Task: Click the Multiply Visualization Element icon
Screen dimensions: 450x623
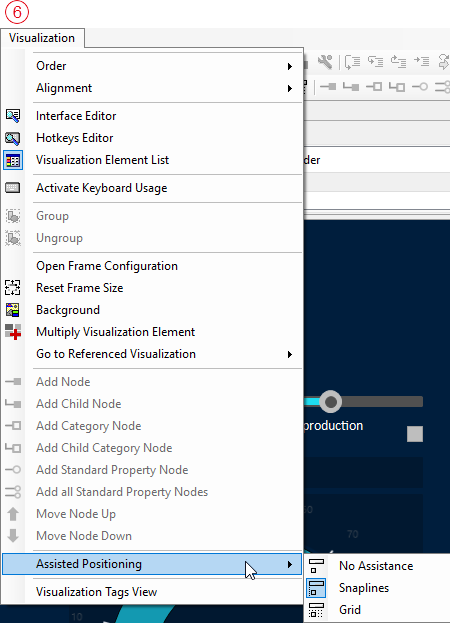Action: pos(13,332)
